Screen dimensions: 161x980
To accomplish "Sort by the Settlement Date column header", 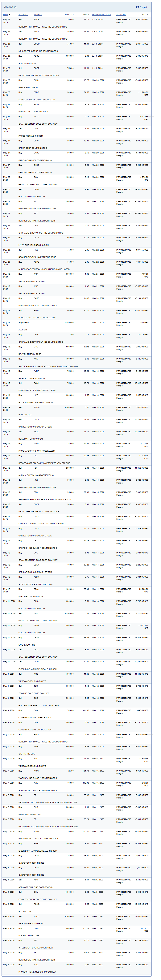I will tap(101, 15).
